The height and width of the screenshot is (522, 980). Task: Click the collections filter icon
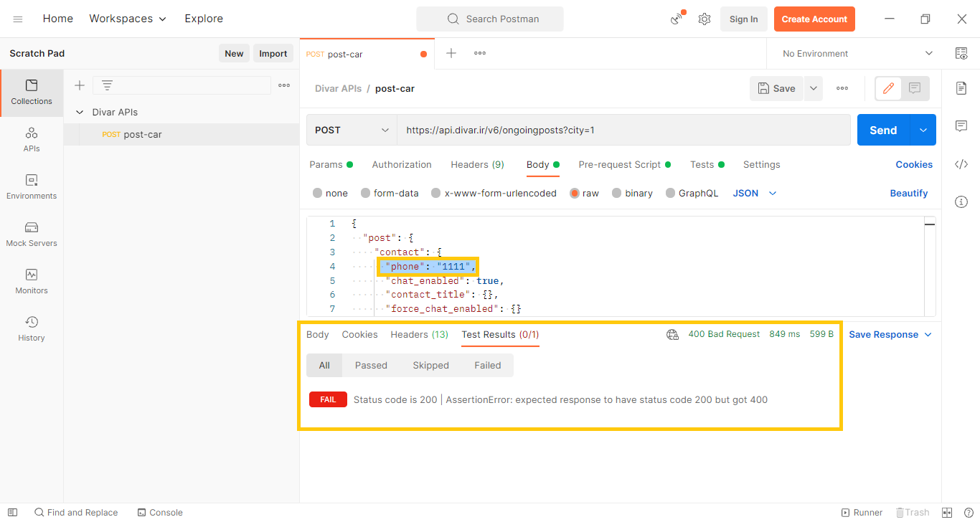point(107,85)
